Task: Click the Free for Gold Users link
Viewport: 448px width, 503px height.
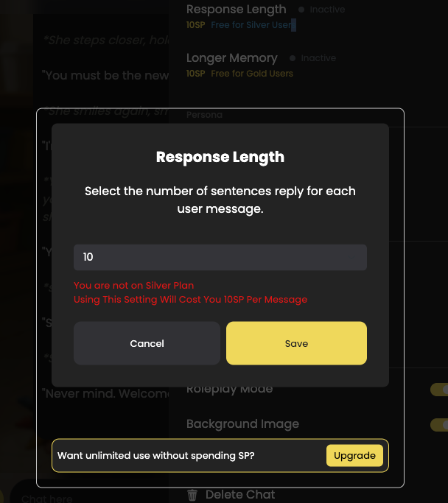Action: pyautogui.click(x=252, y=74)
